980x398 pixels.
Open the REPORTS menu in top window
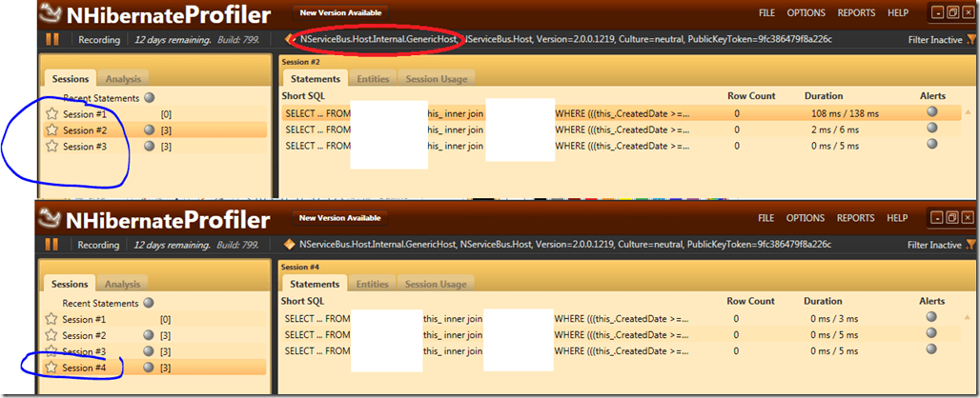pyautogui.click(x=855, y=13)
